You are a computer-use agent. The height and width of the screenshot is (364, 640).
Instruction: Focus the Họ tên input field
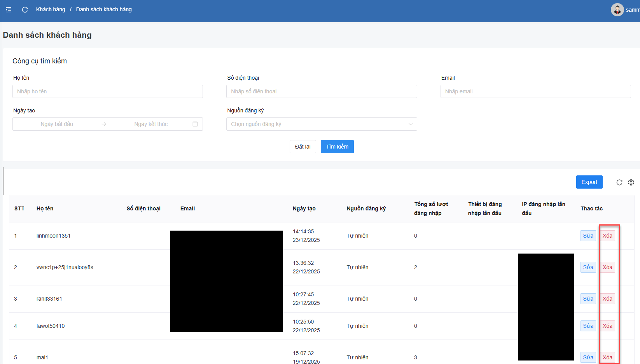pos(108,91)
